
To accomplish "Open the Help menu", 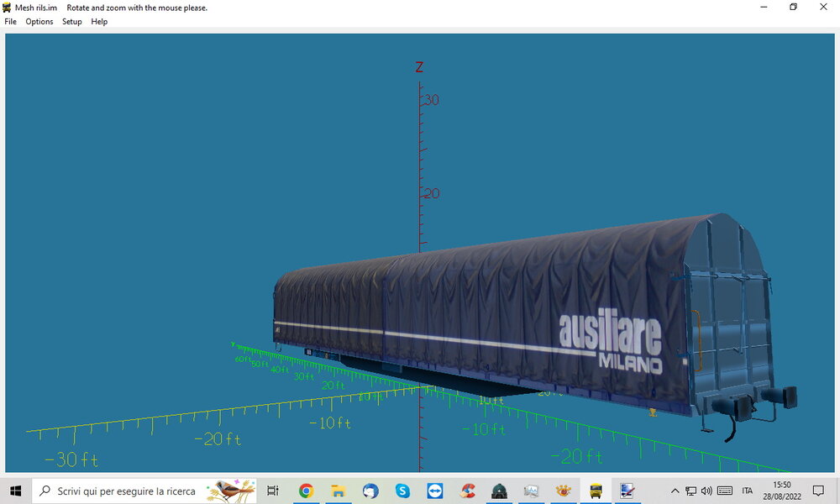I will pos(99,22).
